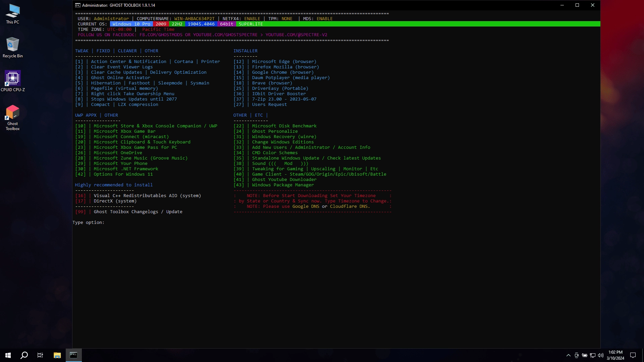Click option 18 Brave (browser)

point(263,83)
